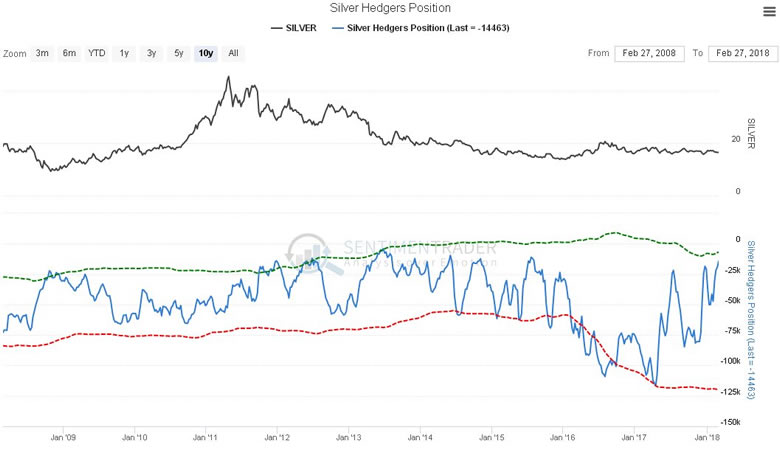780x453 pixels.
Task: Choose the 3y zoom option
Action: point(151,53)
